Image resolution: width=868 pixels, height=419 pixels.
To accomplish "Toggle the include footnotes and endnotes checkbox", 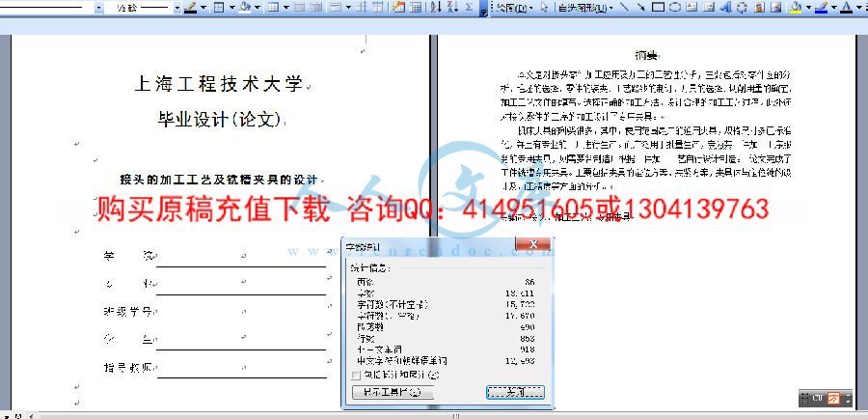I will pos(356,376).
